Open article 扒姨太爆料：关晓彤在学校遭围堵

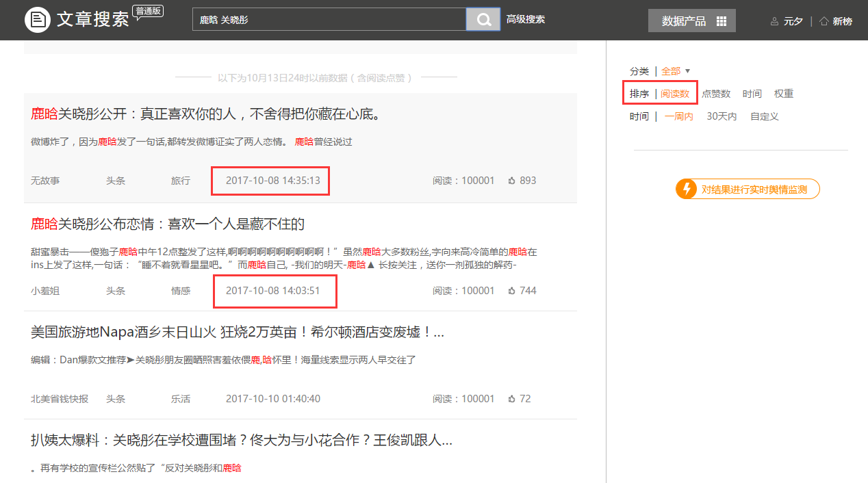[x=242, y=440]
